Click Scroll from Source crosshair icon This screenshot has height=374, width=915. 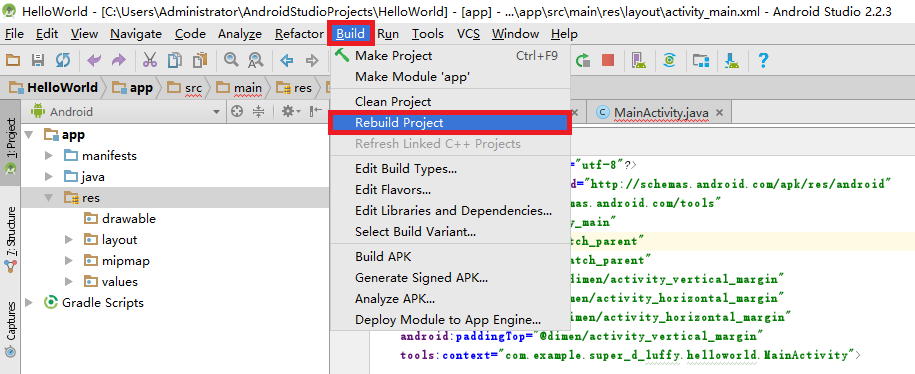click(x=236, y=111)
